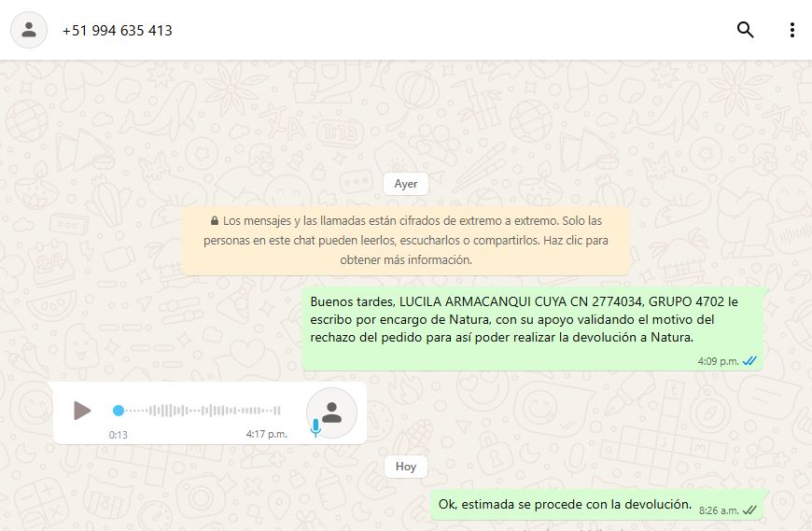The height and width of the screenshot is (531, 812).
Task: Click the "Hoy" date label
Action: click(x=406, y=467)
